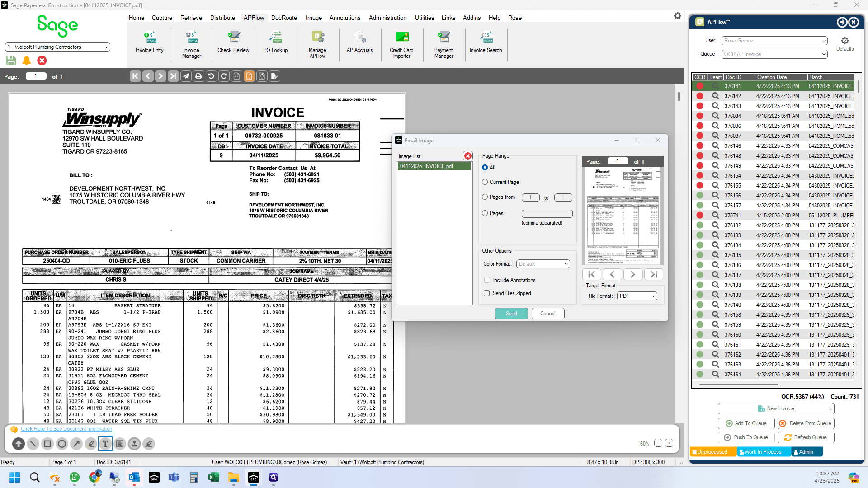This screenshot has height=488, width=868.
Task: Open the Check Review tool
Action: pyautogui.click(x=233, y=43)
